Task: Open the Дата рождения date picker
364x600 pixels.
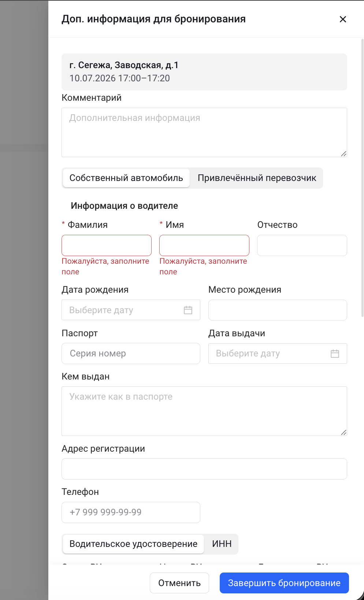Action: pos(131,310)
